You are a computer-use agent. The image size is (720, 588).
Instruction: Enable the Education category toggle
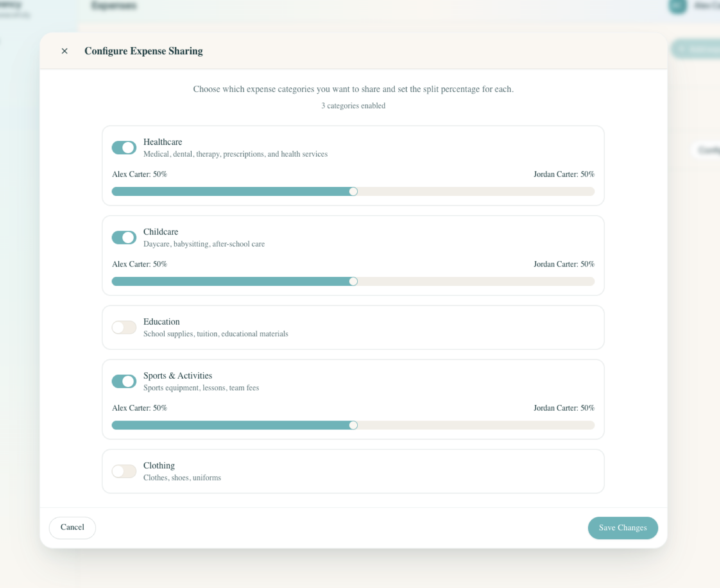tap(124, 327)
